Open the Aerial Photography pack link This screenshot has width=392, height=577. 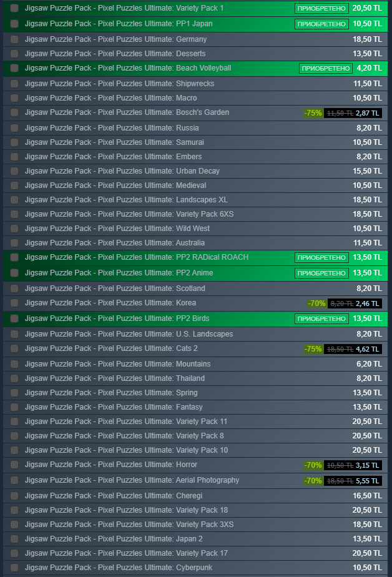(132, 480)
